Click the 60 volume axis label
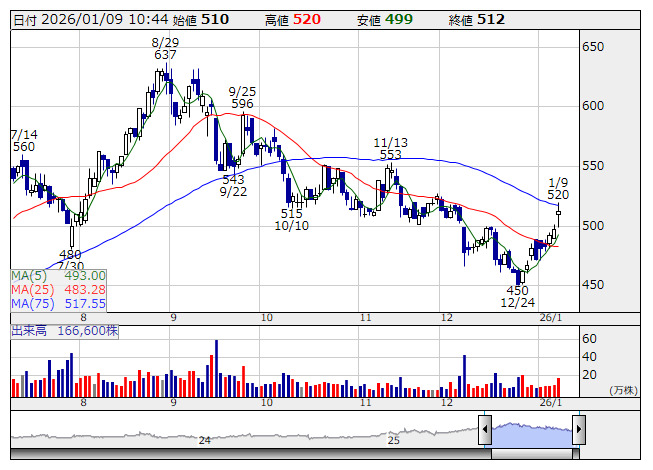This screenshot has width=653, height=470. tap(590, 339)
